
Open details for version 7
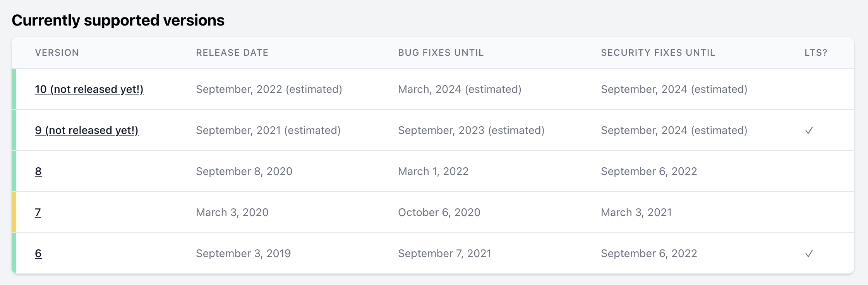(38, 212)
